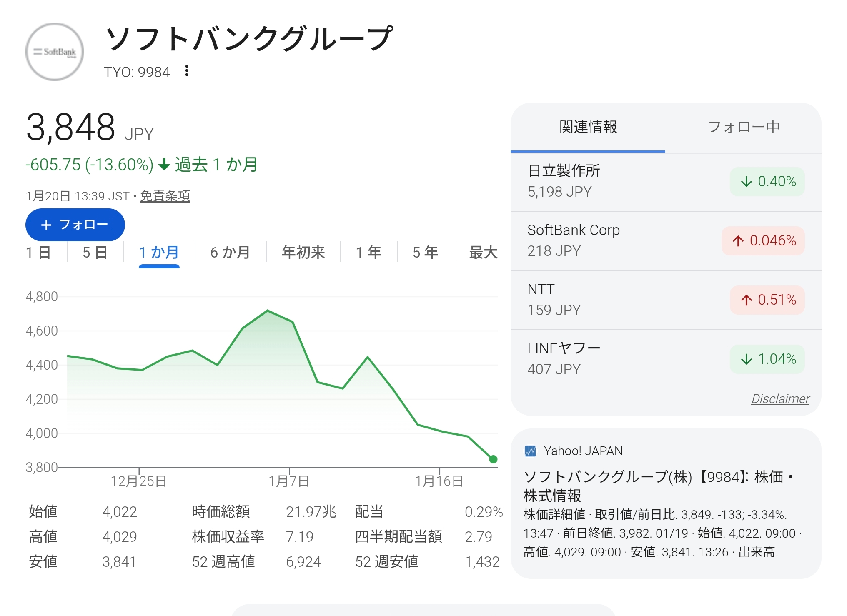Image resolution: width=847 pixels, height=616 pixels.
Task: Switch chart to 6 か月 range
Action: point(230,253)
